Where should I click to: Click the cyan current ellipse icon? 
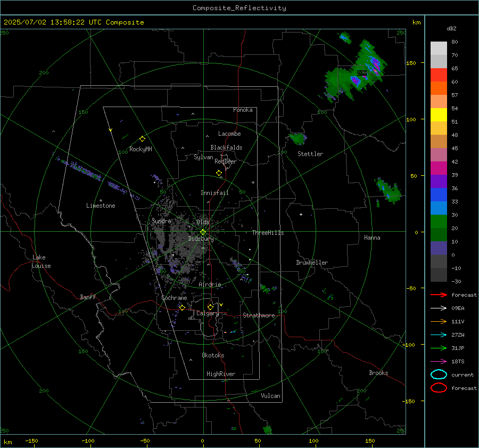pos(439,374)
